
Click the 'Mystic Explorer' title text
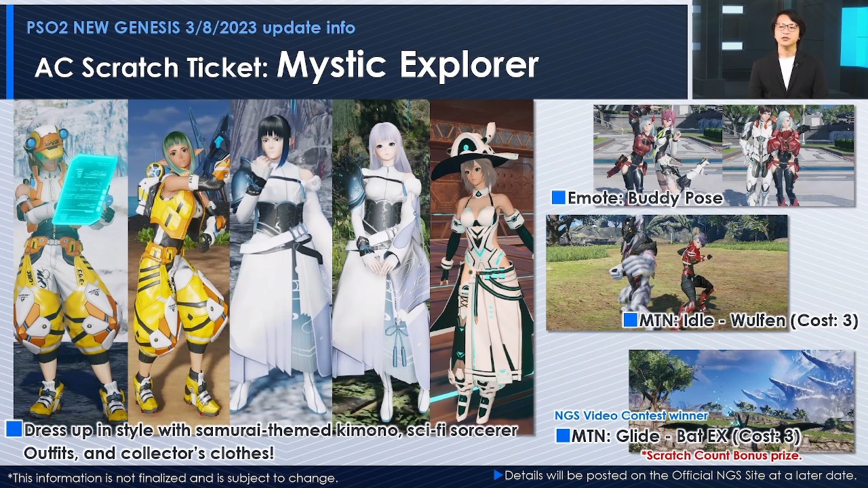pos(408,64)
